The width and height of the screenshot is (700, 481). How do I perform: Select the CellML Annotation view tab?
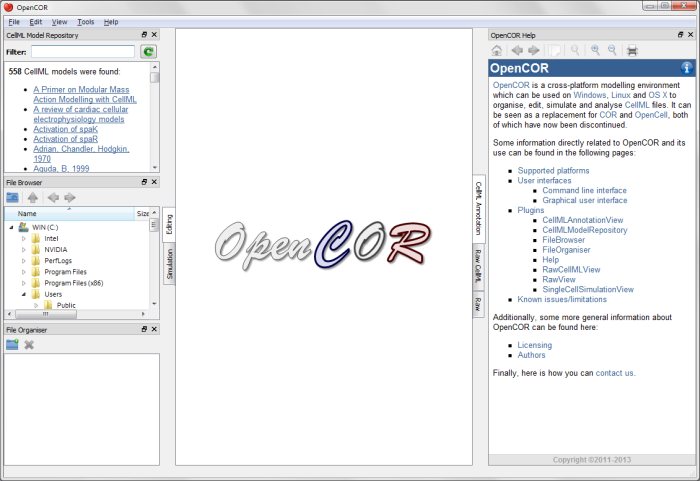(479, 208)
